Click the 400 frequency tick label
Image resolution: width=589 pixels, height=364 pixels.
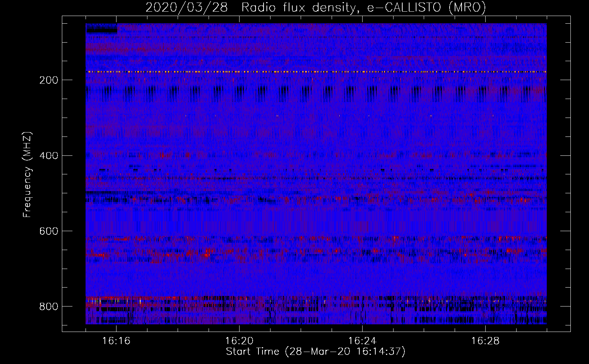[49, 156]
